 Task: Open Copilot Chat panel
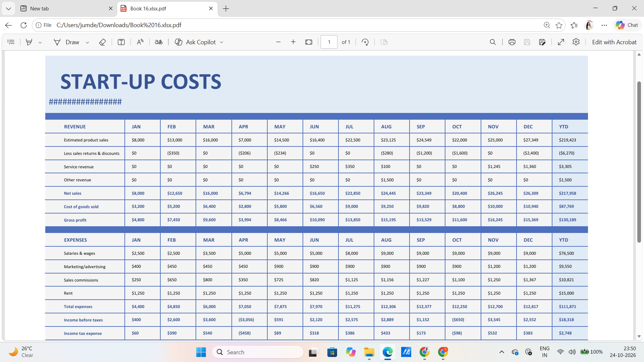coord(627,25)
